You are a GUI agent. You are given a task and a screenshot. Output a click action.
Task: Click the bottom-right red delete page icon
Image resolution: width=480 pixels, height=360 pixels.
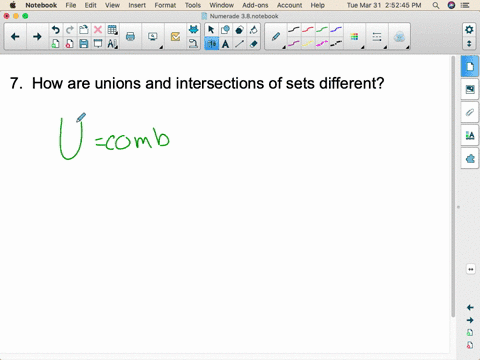pos(470,345)
